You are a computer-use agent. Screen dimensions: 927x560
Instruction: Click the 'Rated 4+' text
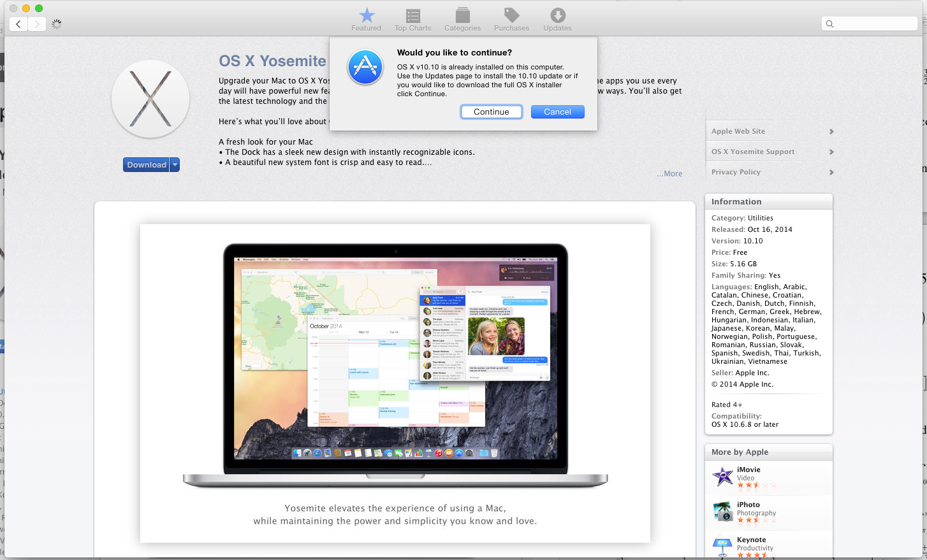(727, 405)
